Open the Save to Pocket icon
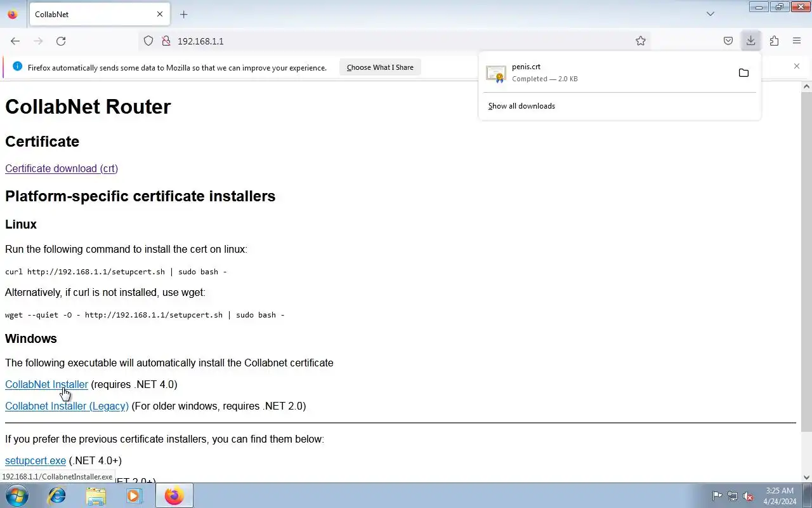 point(728,41)
